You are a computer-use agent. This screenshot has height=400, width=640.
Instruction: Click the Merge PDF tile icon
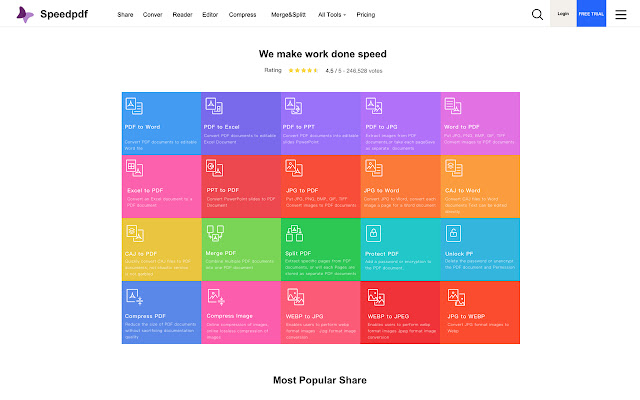point(215,233)
